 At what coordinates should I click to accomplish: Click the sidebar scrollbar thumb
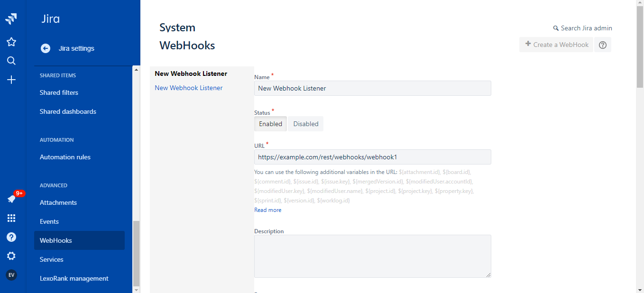[137, 253]
